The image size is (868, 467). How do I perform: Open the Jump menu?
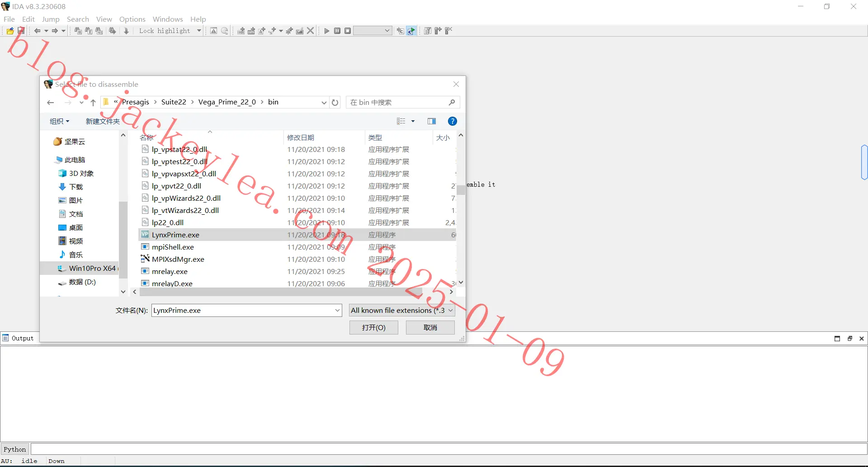point(51,19)
